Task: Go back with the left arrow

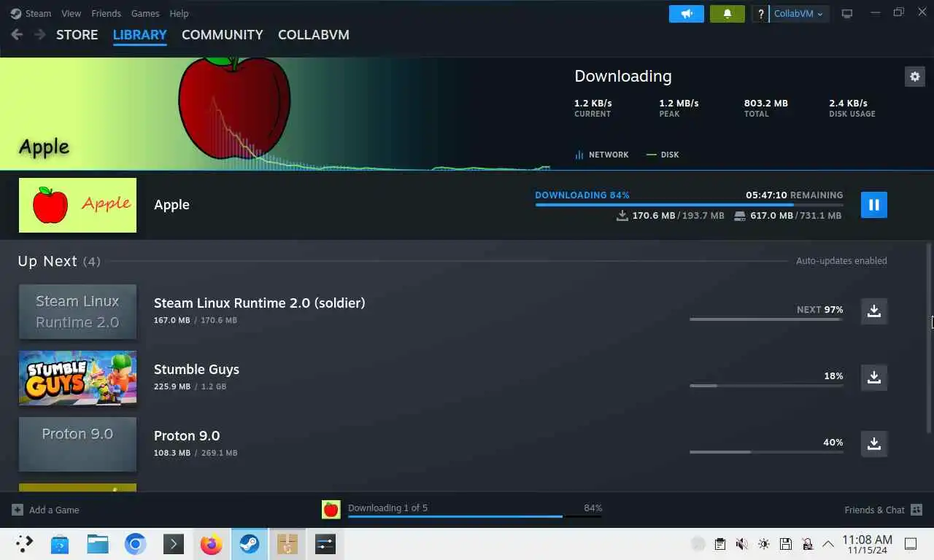Action: coord(17,34)
